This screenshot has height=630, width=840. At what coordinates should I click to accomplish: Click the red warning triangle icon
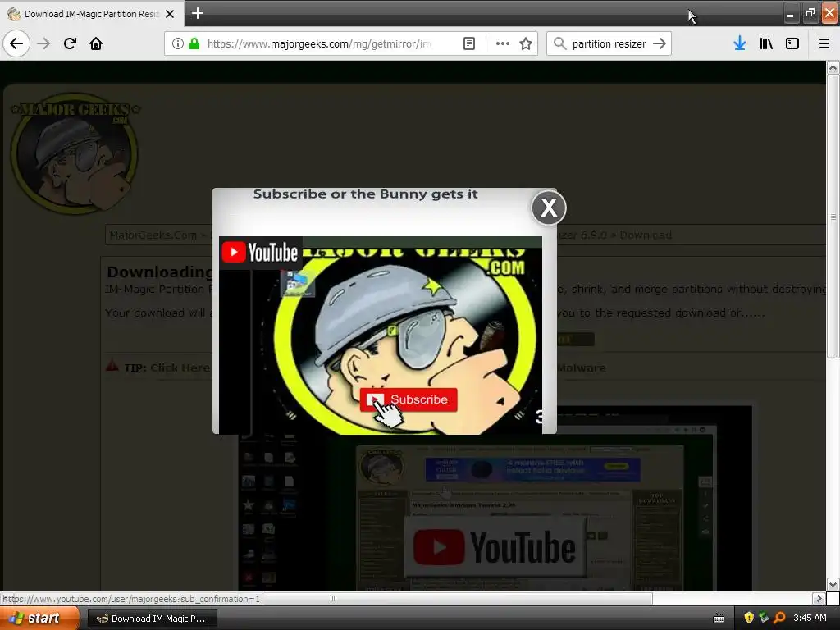[x=112, y=366]
